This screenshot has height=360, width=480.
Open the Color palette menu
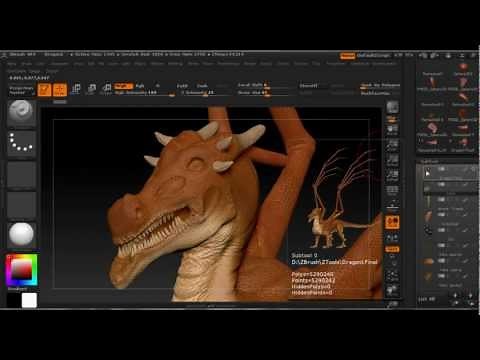(x=40, y=64)
